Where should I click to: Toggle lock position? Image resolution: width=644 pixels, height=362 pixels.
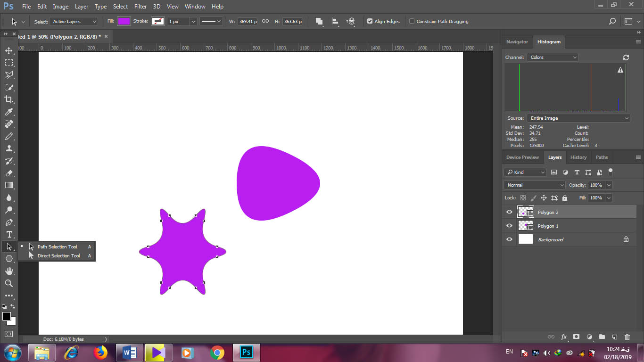click(x=544, y=198)
